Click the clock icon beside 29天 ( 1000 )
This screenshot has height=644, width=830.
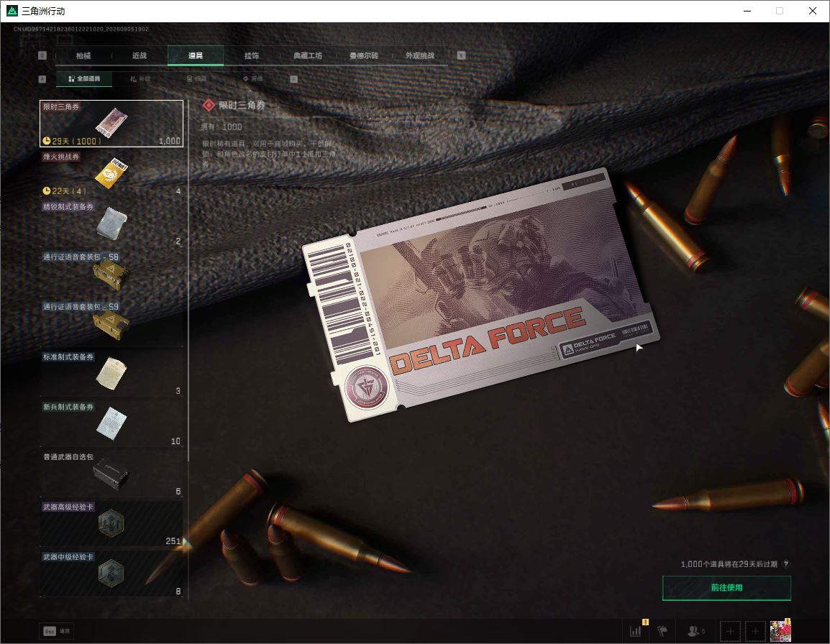click(47, 141)
